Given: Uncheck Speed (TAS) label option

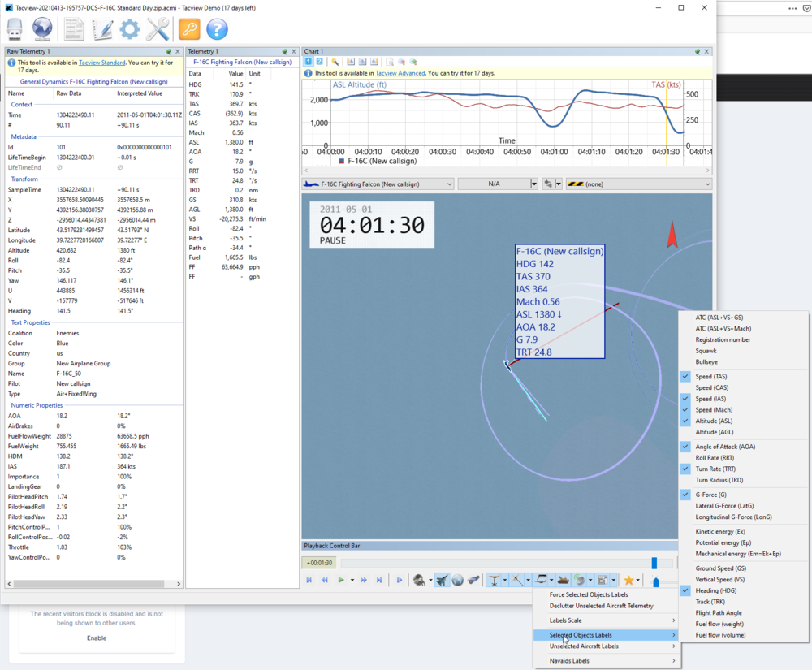Looking at the screenshot, I should (711, 377).
